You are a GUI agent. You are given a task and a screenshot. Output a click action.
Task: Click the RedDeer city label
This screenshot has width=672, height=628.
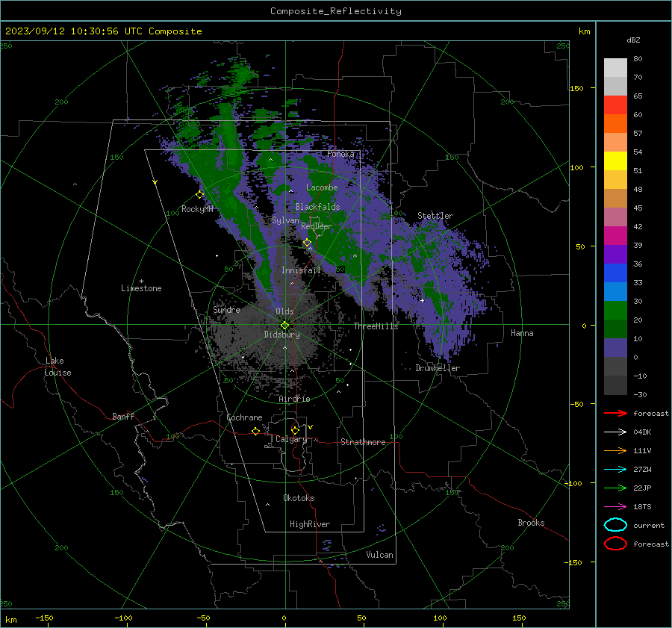pos(317,226)
